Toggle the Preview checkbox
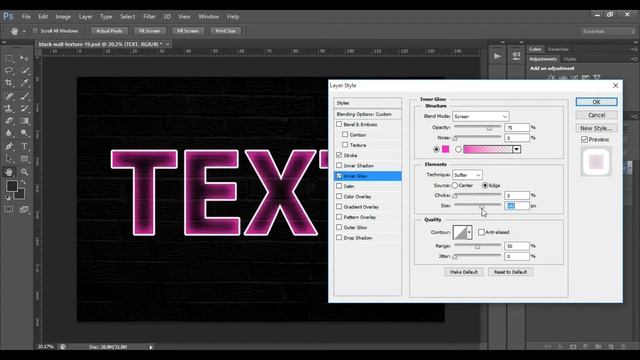 tap(584, 140)
